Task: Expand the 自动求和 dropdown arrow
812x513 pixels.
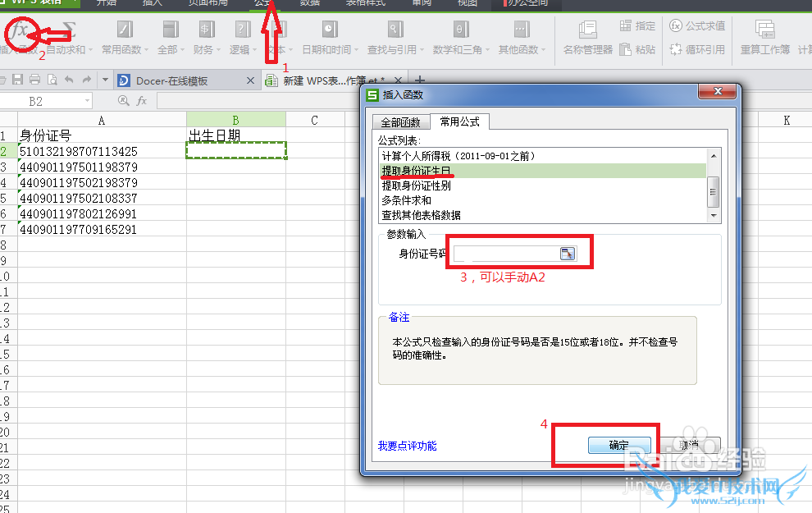Action: [x=90, y=50]
